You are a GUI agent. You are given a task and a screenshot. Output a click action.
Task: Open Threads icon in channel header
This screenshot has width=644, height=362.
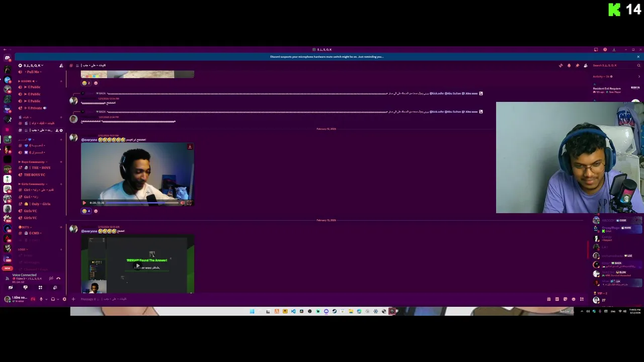(x=561, y=65)
